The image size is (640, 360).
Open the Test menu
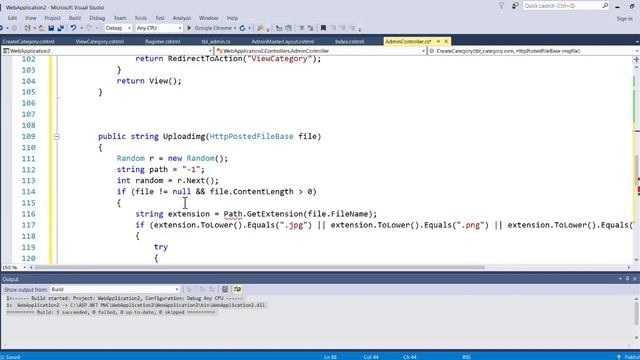[x=160, y=18]
